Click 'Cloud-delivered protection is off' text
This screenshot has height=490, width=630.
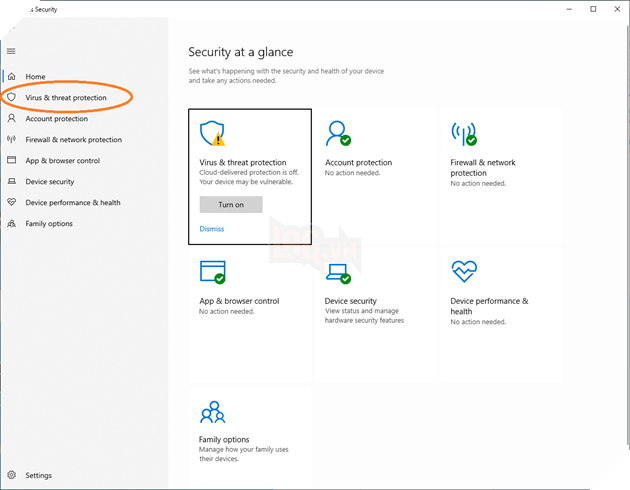pyautogui.click(x=249, y=172)
